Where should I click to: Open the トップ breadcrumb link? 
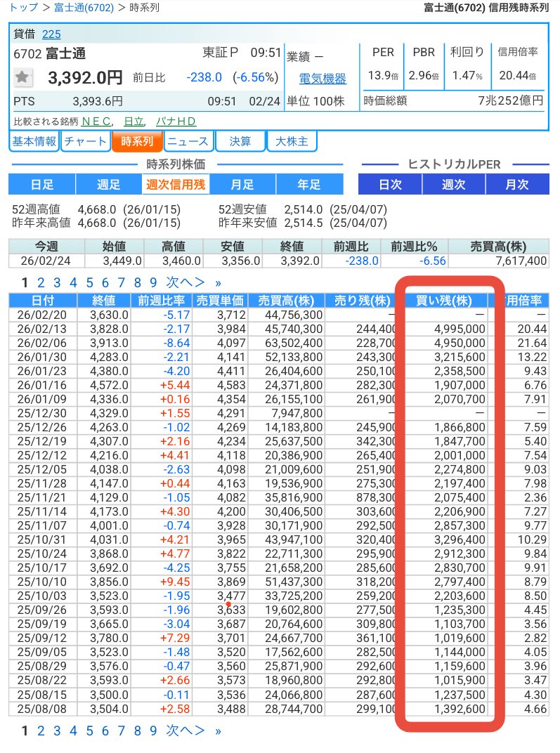(23, 8)
